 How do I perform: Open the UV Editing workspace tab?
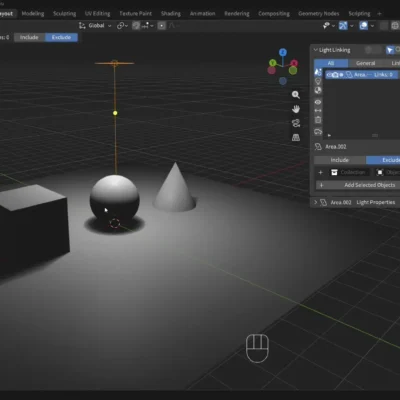(97, 14)
